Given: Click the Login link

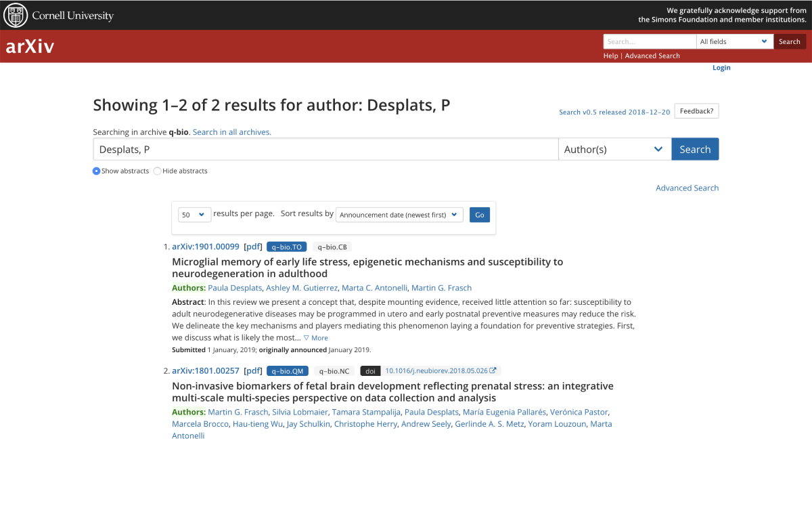Looking at the screenshot, I should [x=721, y=67].
